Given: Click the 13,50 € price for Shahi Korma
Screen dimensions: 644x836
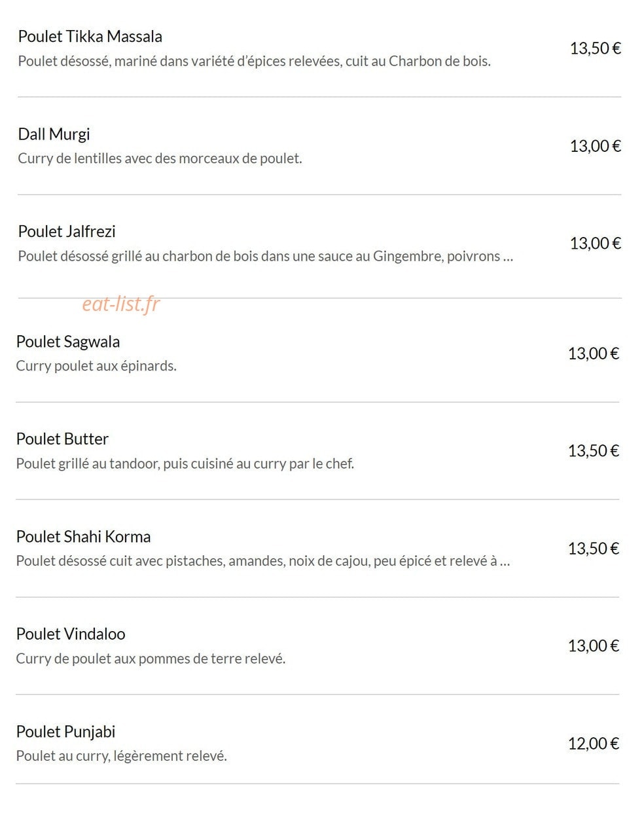Looking at the screenshot, I should [593, 549].
